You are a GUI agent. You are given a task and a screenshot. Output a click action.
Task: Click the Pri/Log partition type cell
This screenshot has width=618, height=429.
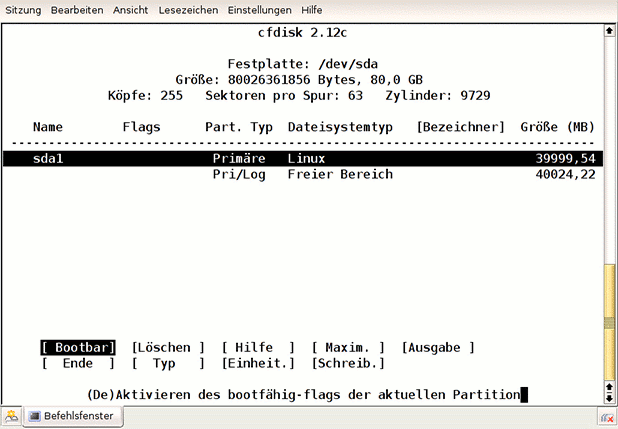point(239,174)
